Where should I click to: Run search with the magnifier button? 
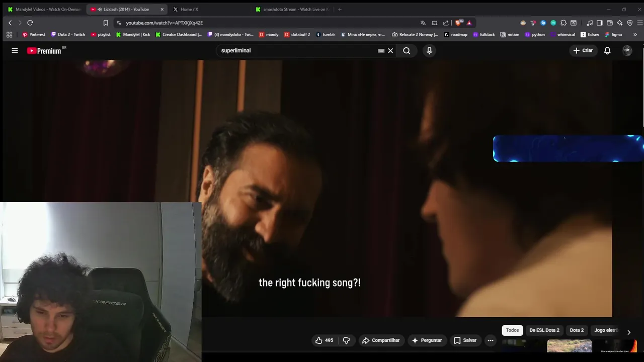point(407,50)
